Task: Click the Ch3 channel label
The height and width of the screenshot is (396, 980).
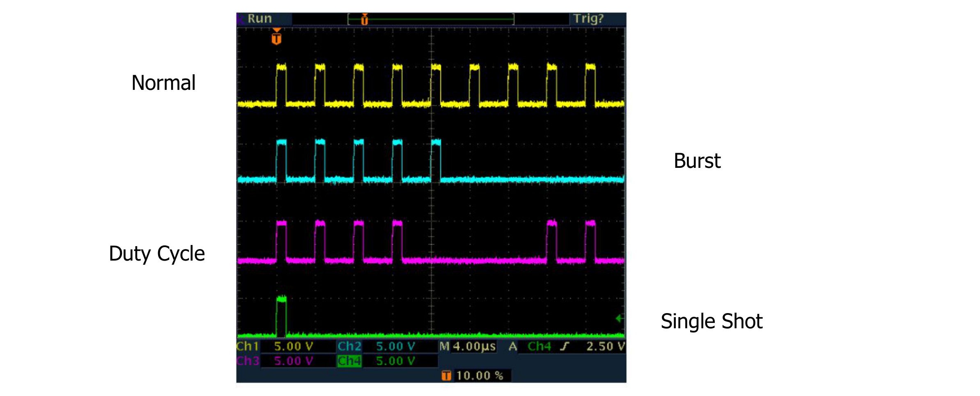Action: [248, 361]
